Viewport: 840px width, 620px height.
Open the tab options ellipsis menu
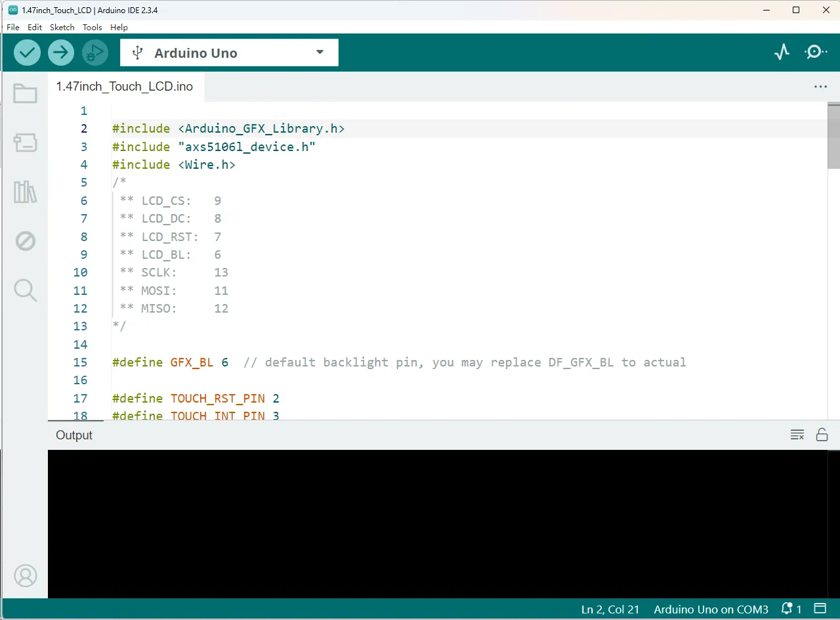(820, 87)
